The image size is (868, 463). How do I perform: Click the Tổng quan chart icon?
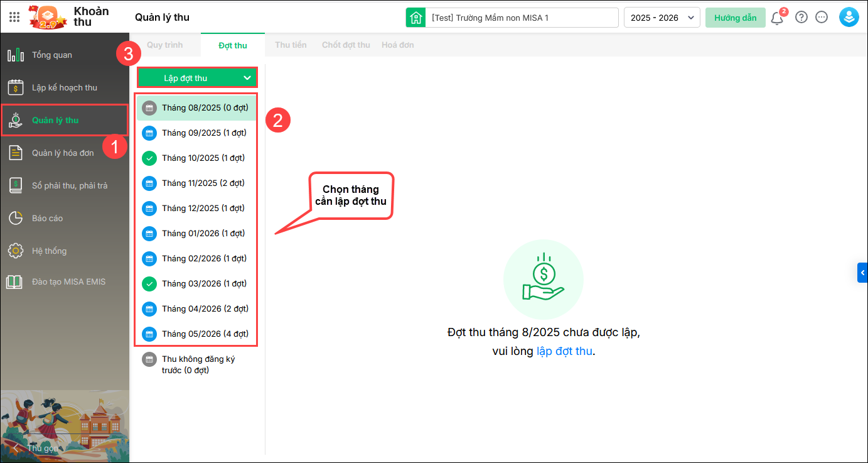coord(16,55)
